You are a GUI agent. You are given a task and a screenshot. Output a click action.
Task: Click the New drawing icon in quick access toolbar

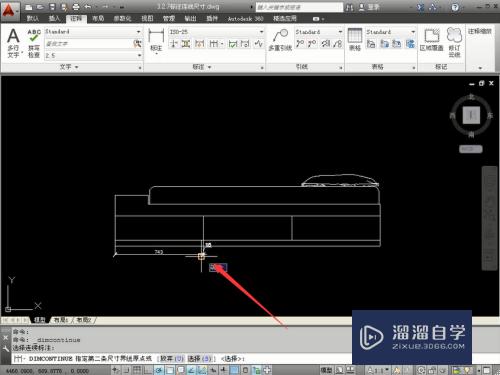pyautogui.click(x=29, y=7)
